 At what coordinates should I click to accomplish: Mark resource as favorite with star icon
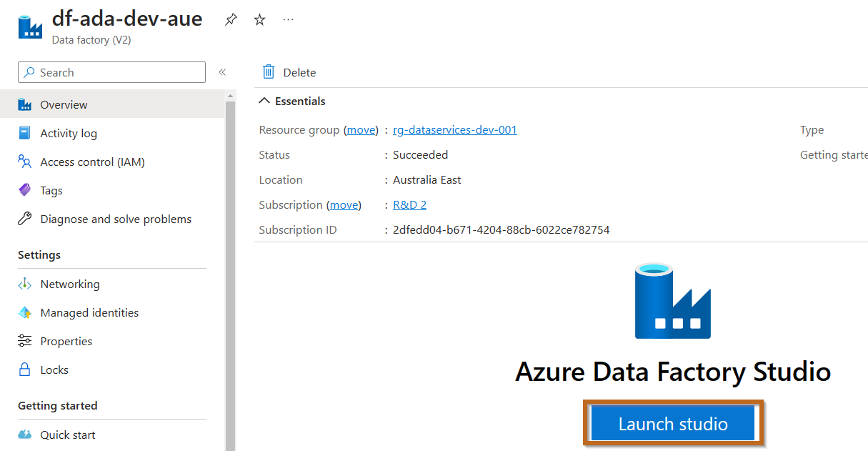260,20
